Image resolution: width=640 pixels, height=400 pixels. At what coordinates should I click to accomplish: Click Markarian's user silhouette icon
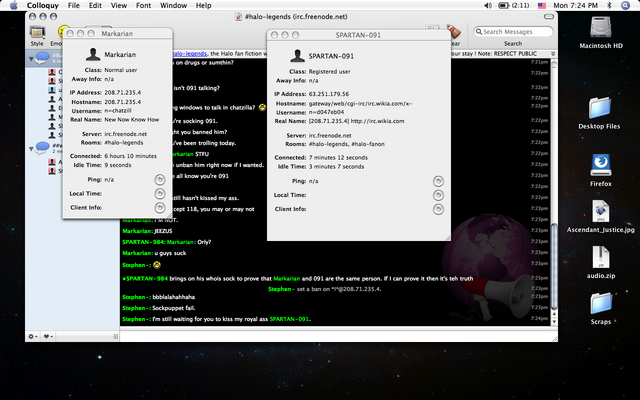(x=93, y=54)
